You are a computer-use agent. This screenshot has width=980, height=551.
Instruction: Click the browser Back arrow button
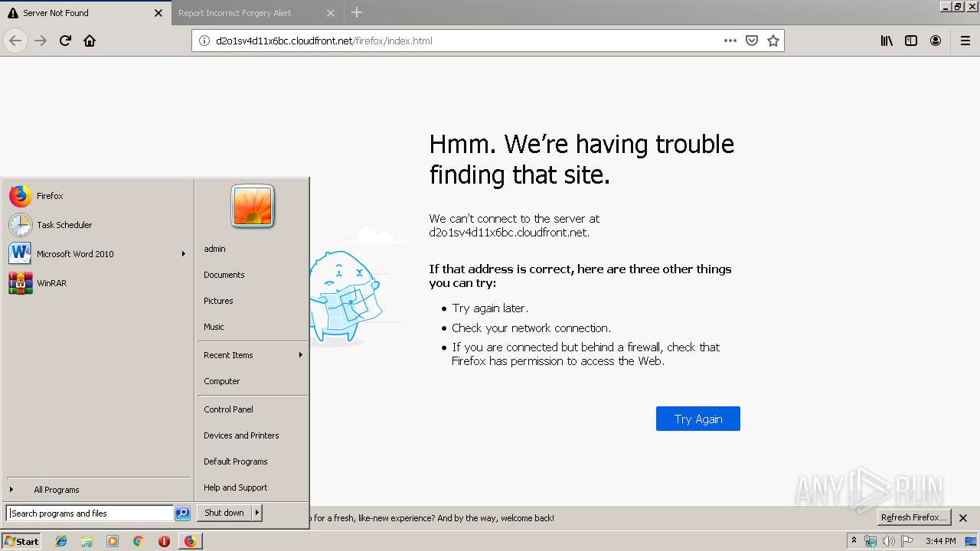(15, 41)
